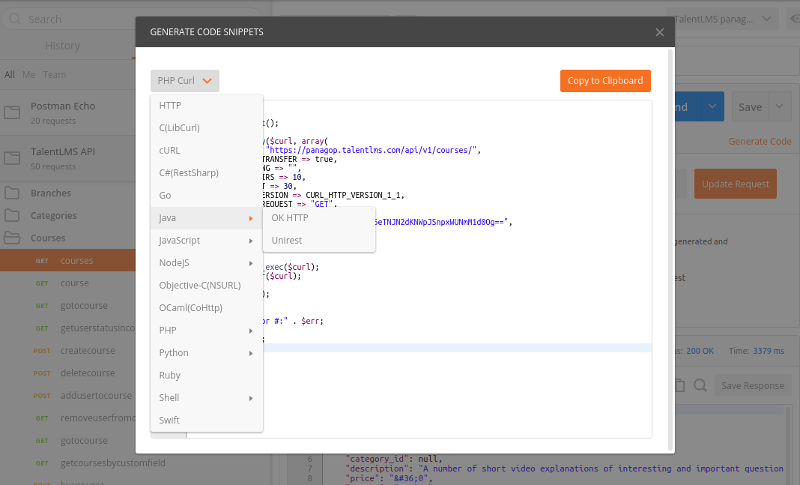Click the open Courses folder icon
The height and width of the screenshot is (485, 800).
[12, 238]
